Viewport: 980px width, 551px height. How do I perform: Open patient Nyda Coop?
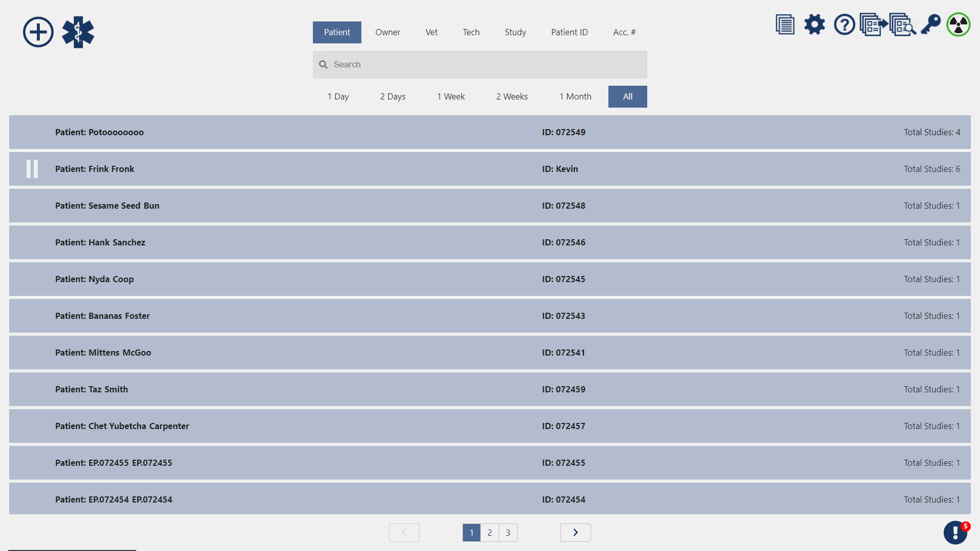(x=490, y=279)
